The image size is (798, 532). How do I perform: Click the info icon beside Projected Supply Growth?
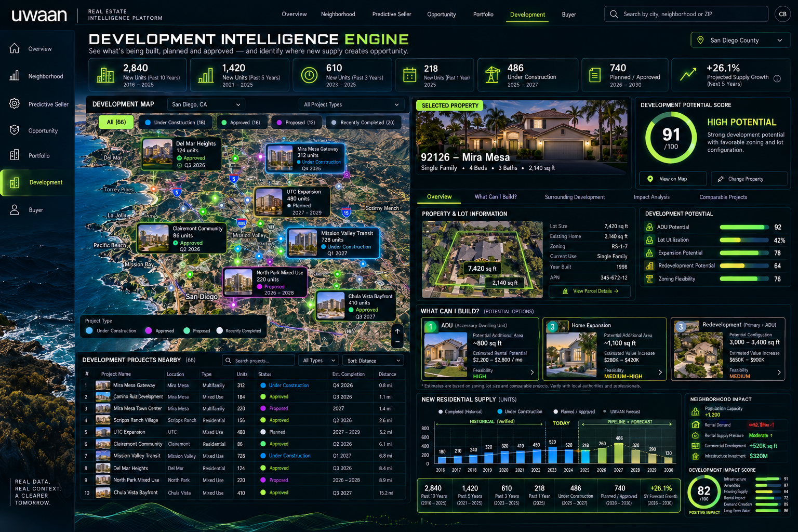pos(777,79)
